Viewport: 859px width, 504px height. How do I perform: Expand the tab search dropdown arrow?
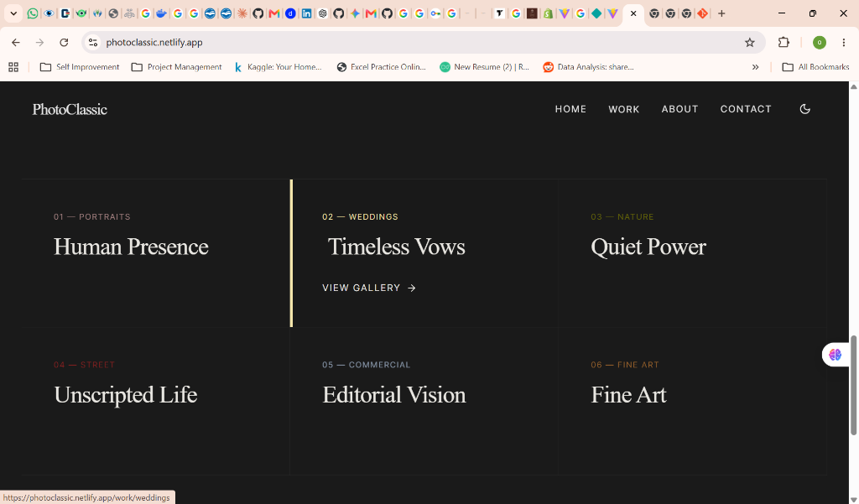(13, 13)
